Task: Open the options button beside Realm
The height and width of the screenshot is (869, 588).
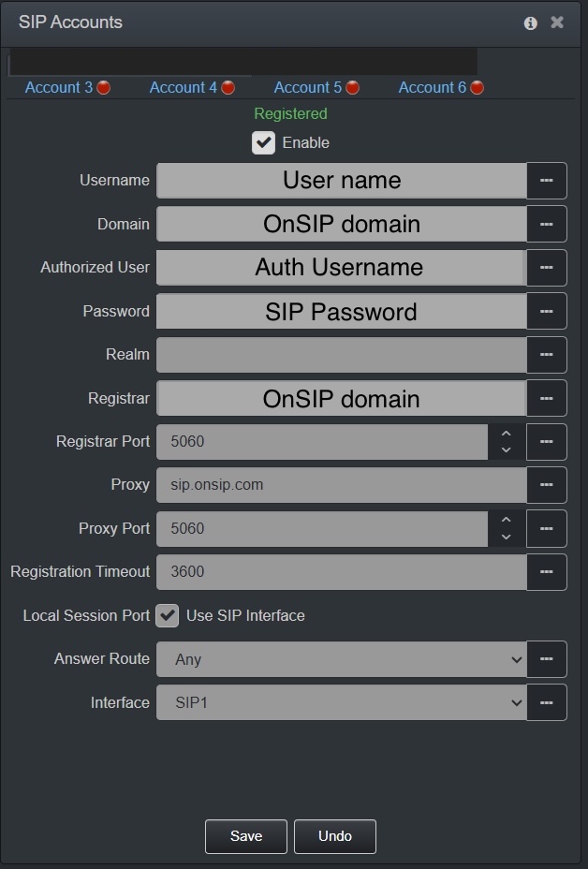Action: [x=547, y=355]
